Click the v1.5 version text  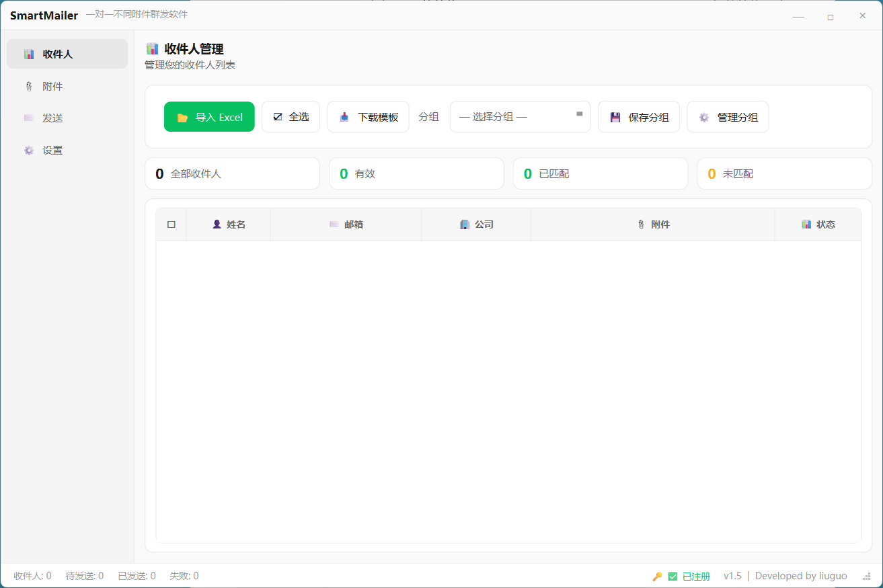[732, 576]
